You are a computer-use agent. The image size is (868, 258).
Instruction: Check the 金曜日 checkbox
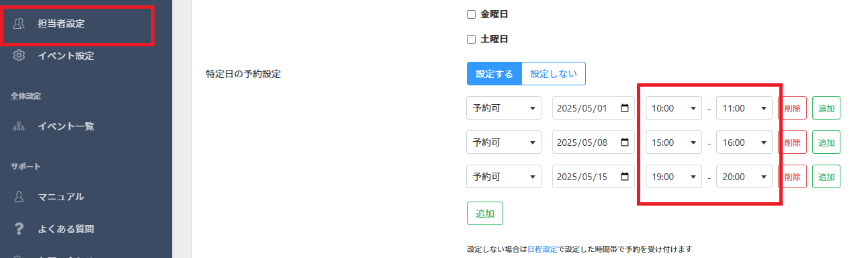click(x=471, y=14)
